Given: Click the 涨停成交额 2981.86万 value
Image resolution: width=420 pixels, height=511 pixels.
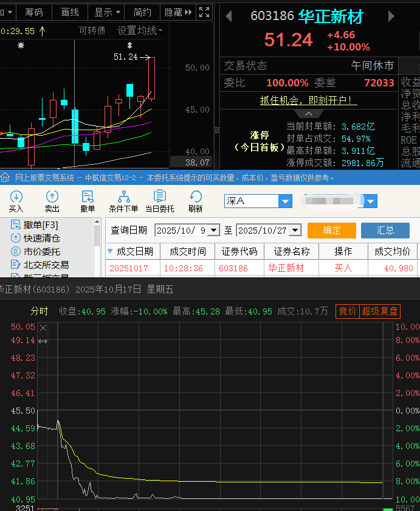Looking at the screenshot, I should pos(363,162).
